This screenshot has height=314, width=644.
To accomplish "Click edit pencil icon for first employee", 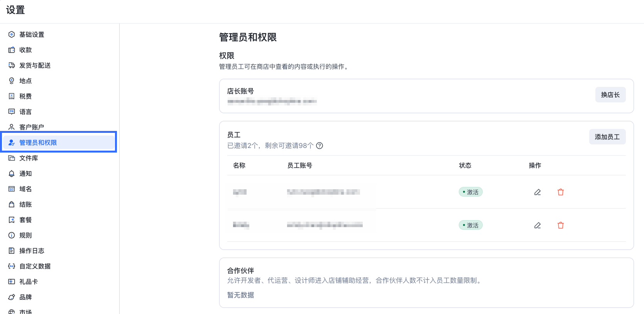I will (537, 192).
